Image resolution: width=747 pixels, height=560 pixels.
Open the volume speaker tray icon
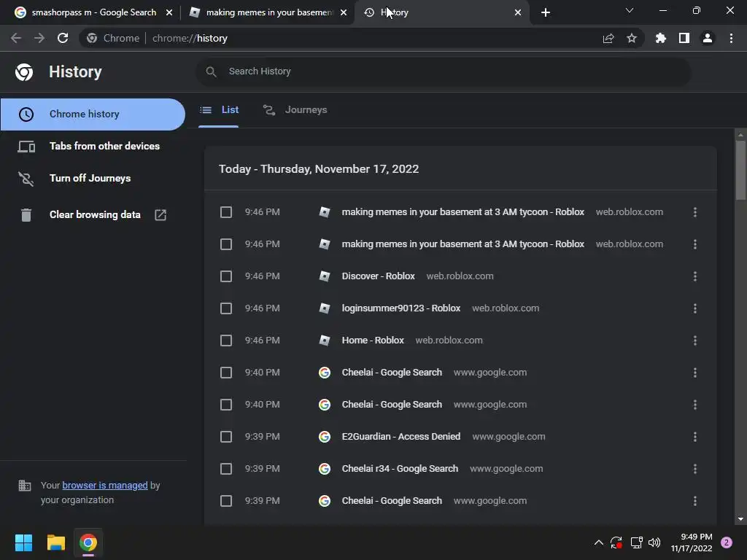[654, 542]
